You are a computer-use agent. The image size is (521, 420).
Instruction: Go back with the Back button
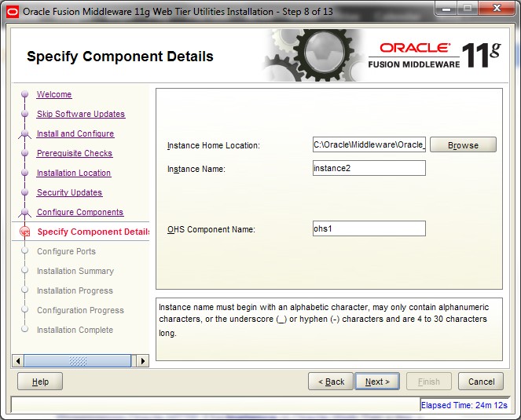331,382
